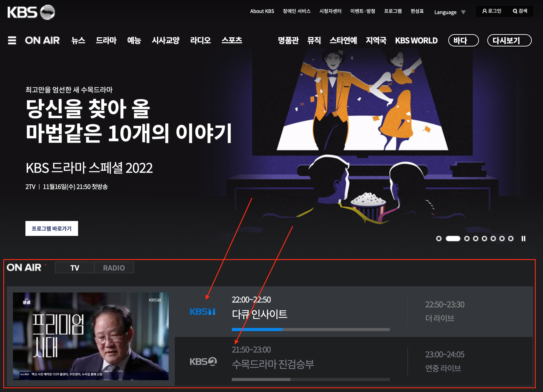The width and height of the screenshot is (543, 392).
Task: Open the 다시보기 pill button
Action: [509, 40]
